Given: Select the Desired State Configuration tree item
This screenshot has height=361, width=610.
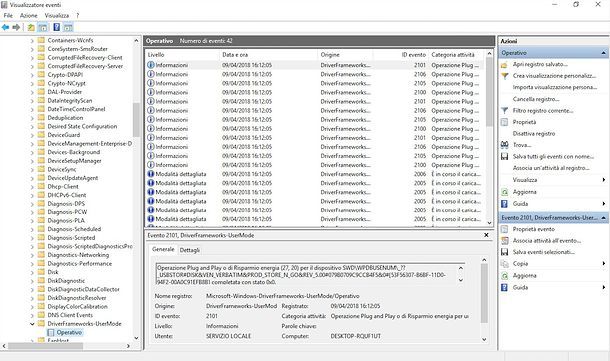Looking at the screenshot, I should click(82, 126).
